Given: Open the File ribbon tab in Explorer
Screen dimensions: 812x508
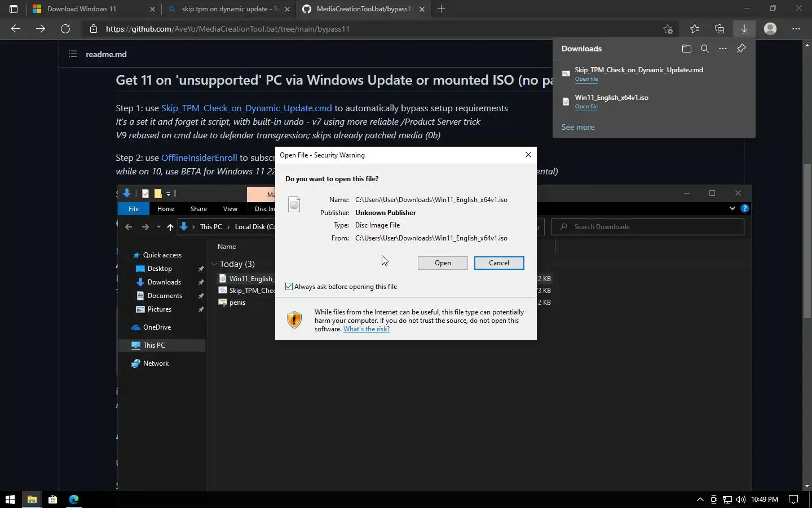Looking at the screenshot, I should click(x=134, y=209).
